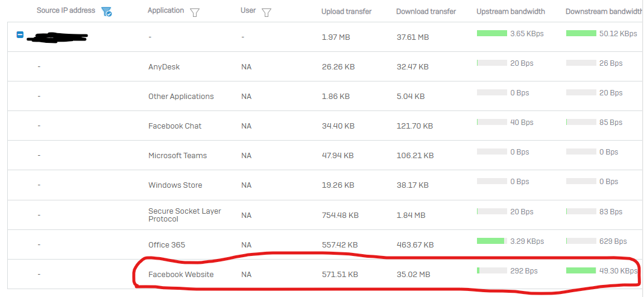Image resolution: width=644 pixels, height=297 pixels.
Task: Select Secure Socket Layer Protocol row
Action: pyautogui.click(x=324, y=215)
